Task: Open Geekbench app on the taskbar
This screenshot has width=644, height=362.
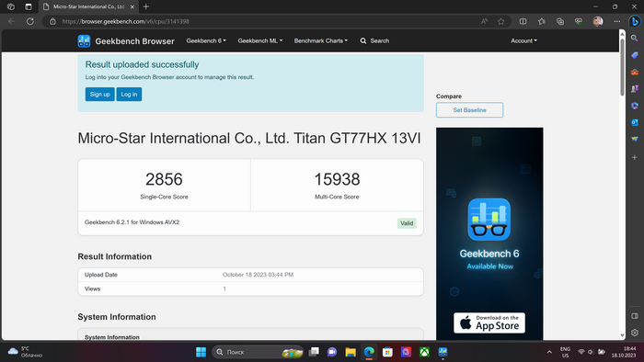Action: [443, 352]
